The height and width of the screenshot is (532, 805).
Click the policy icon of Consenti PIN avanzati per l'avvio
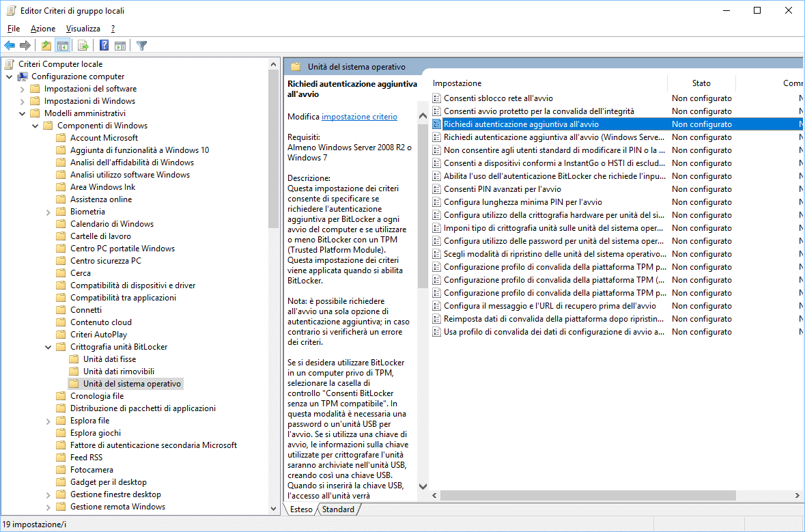pyautogui.click(x=436, y=189)
